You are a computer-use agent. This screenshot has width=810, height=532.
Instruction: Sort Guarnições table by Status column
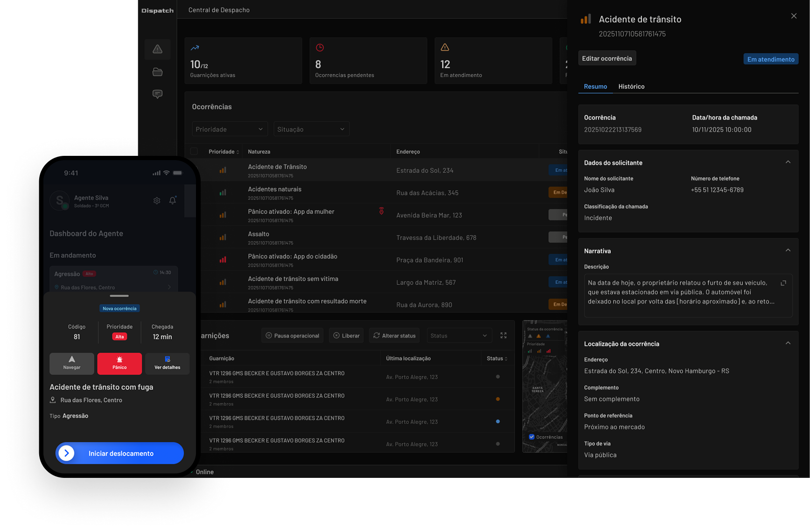[497, 358]
